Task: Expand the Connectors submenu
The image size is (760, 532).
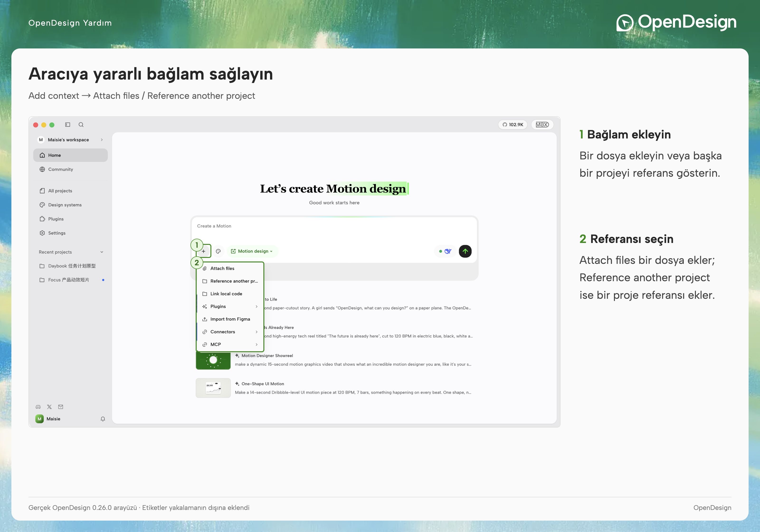Action: coord(230,332)
